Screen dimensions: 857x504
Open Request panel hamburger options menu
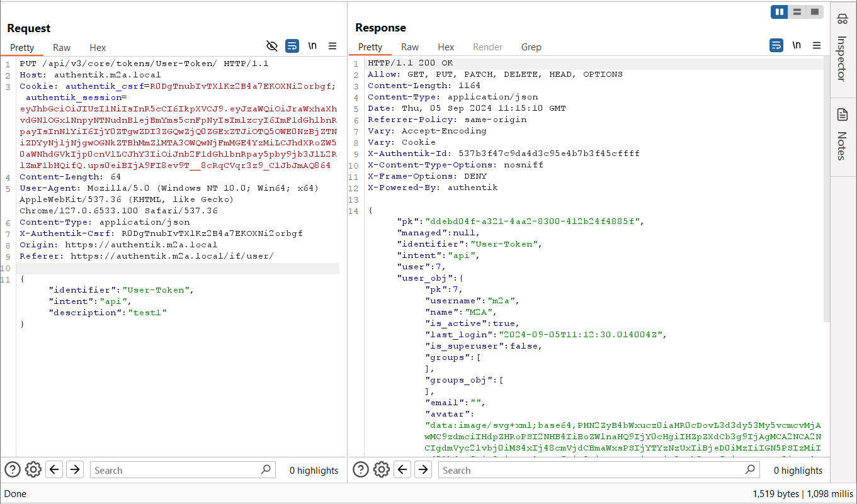point(332,46)
